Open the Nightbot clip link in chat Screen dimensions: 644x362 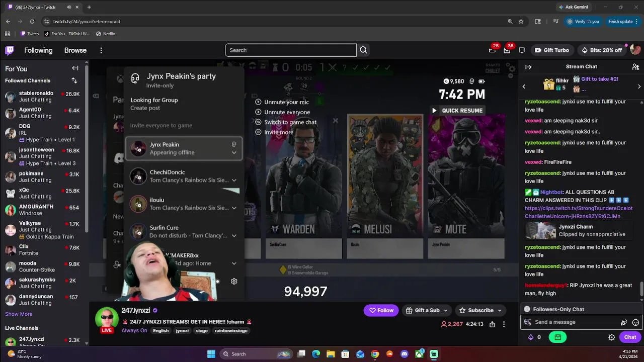point(579,212)
